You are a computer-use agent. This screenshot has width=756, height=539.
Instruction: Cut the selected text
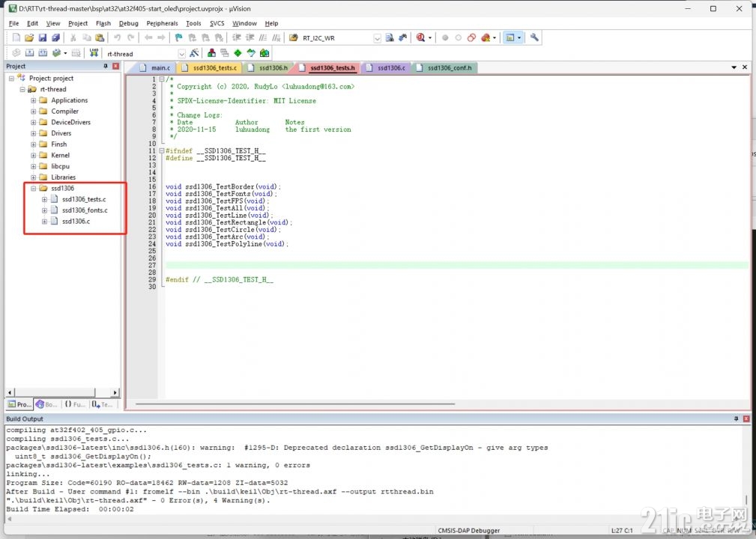tap(73, 37)
